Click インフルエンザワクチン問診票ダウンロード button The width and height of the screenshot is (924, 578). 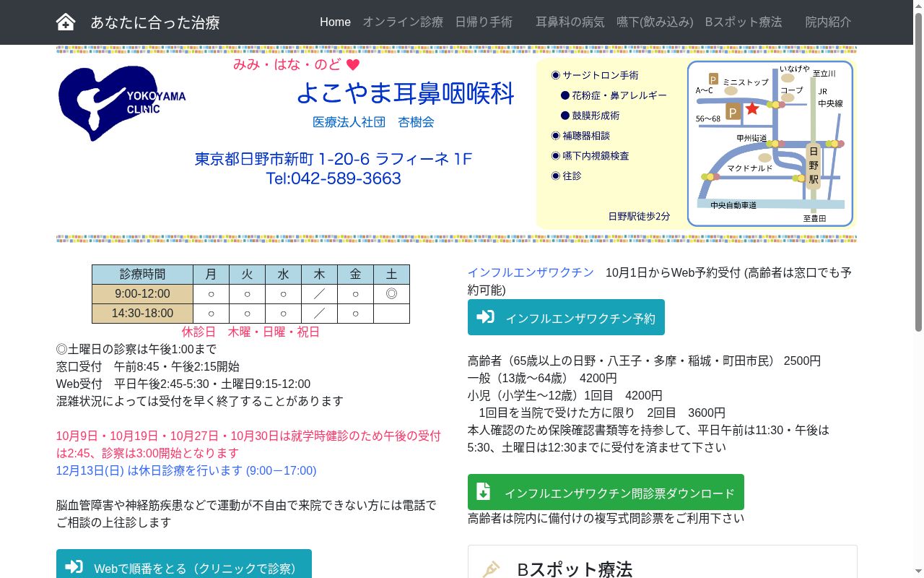pos(606,492)
